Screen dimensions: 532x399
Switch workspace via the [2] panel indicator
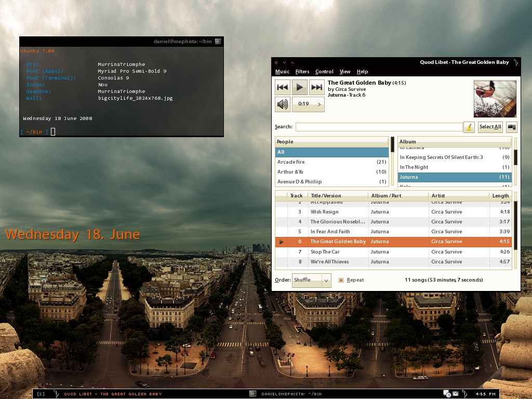click(41, 394)
